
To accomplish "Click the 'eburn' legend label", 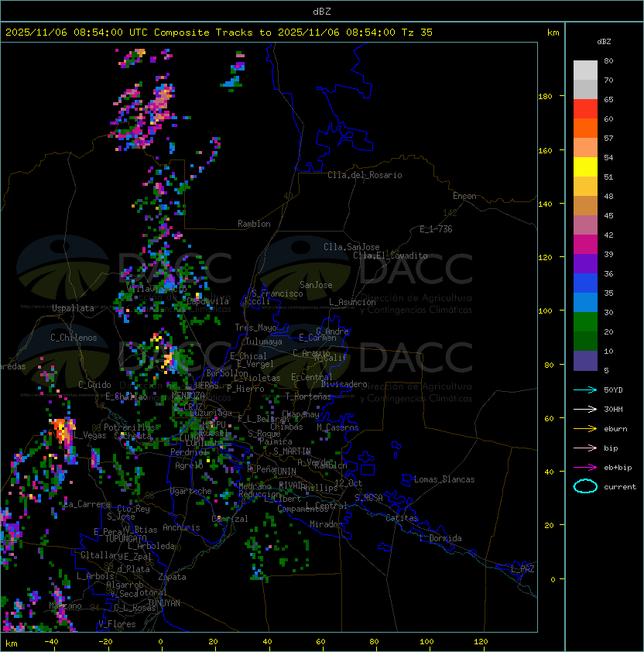I will [615, 429].
